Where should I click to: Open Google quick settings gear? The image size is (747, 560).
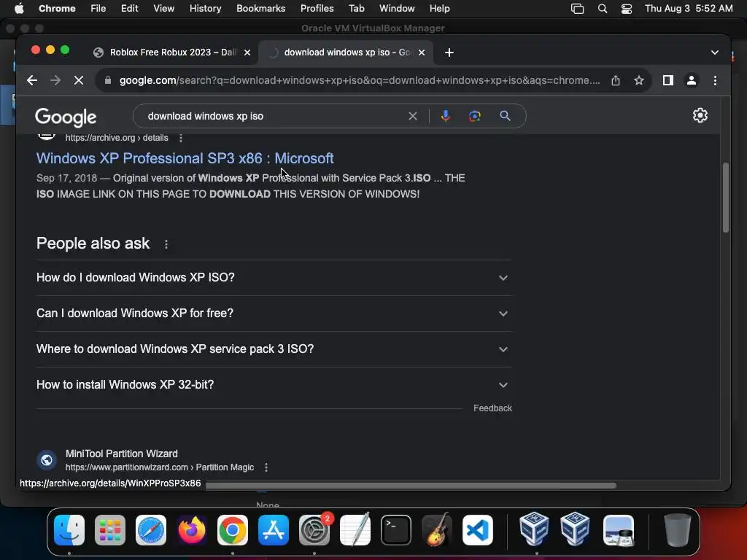700,115
